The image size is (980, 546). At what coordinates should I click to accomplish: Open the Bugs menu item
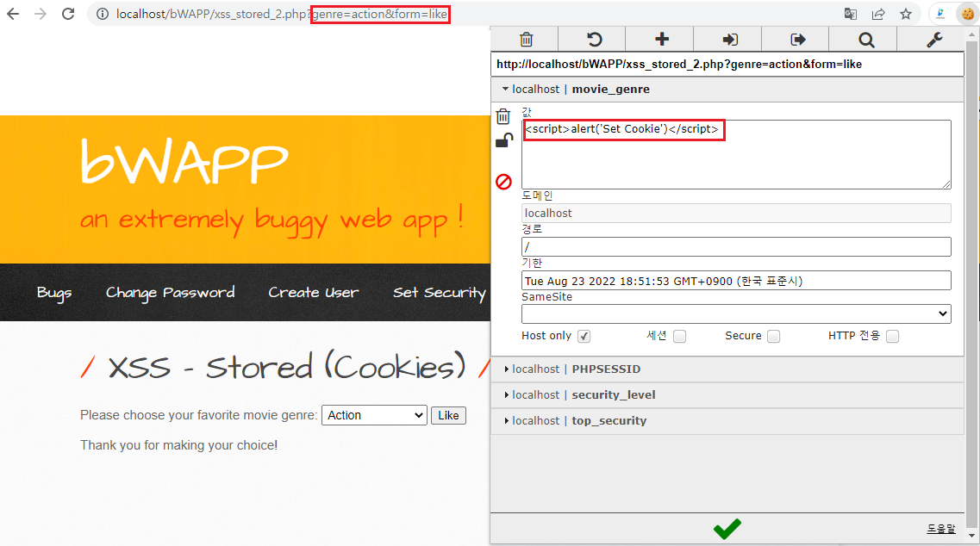54,293
